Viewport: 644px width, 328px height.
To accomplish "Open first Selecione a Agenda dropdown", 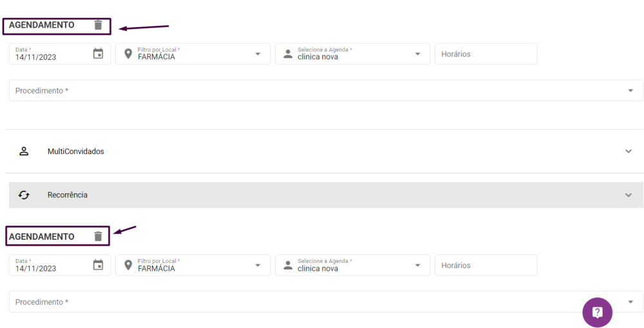I will point(417,53).
